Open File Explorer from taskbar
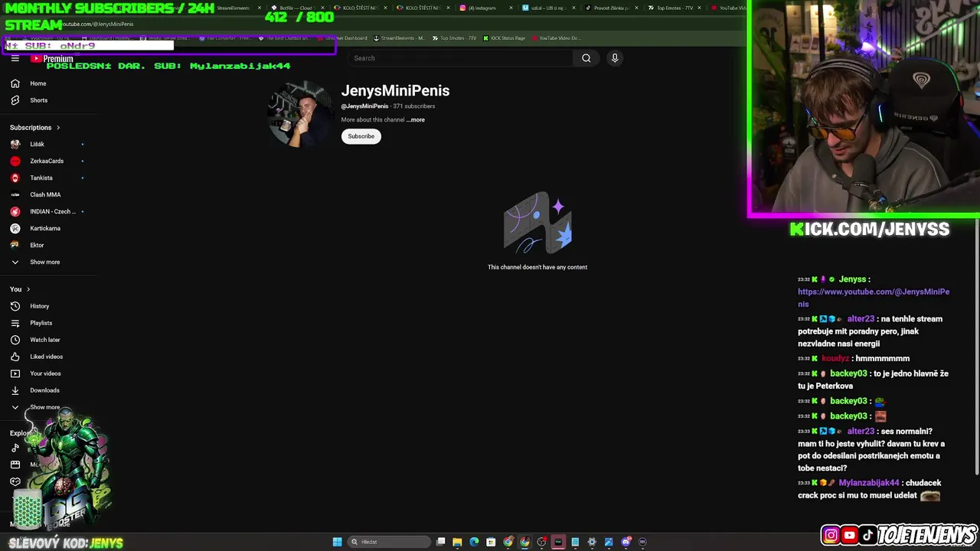This screenshot has height=551, width=980. pos(457,542)
